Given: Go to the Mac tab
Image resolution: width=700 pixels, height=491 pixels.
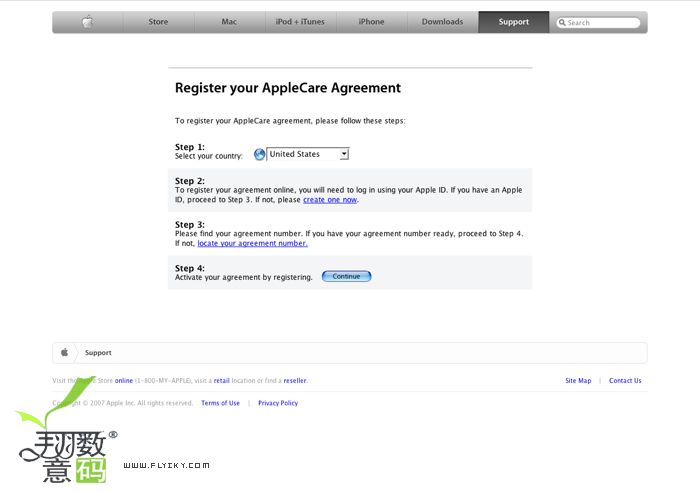Looking at the screenshot, I should click(x=229, y=22).
